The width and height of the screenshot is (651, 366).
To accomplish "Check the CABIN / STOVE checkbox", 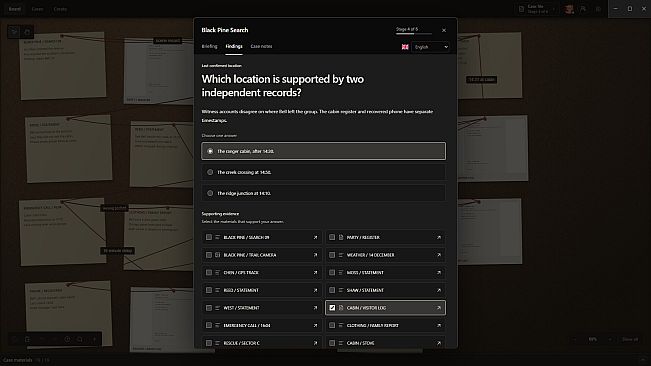I will 332,343.
